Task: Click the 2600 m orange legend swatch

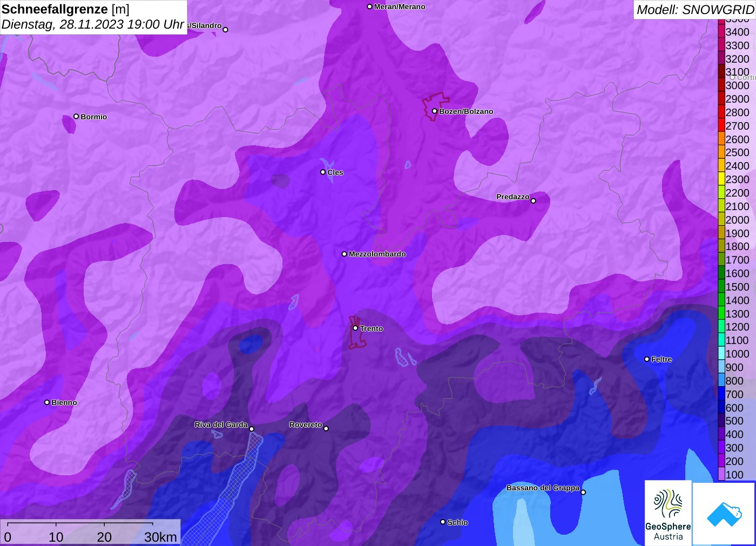Action: [x=721, y=139]
